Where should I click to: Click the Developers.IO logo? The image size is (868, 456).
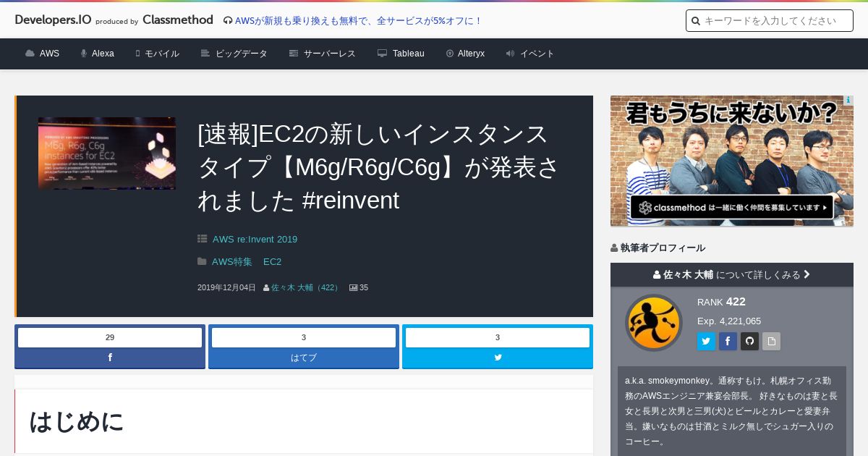(53, 20)
